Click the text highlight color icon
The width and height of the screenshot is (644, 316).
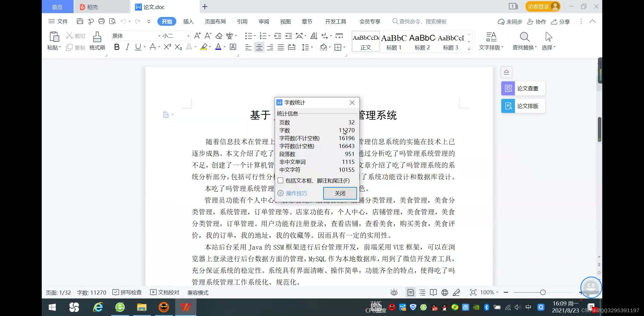[204, 47]
